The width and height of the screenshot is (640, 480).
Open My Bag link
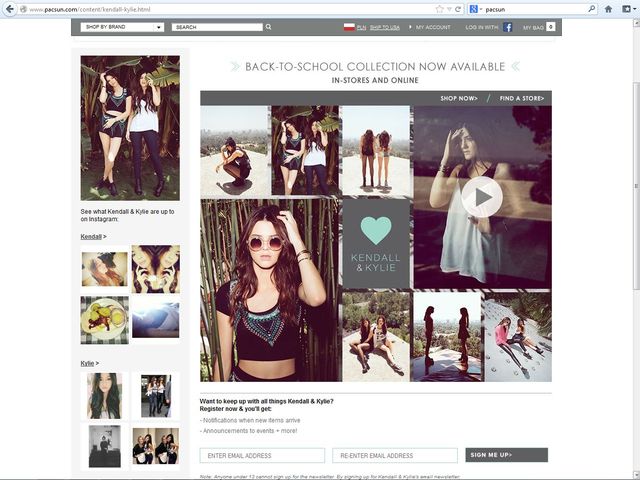[533, 27]
